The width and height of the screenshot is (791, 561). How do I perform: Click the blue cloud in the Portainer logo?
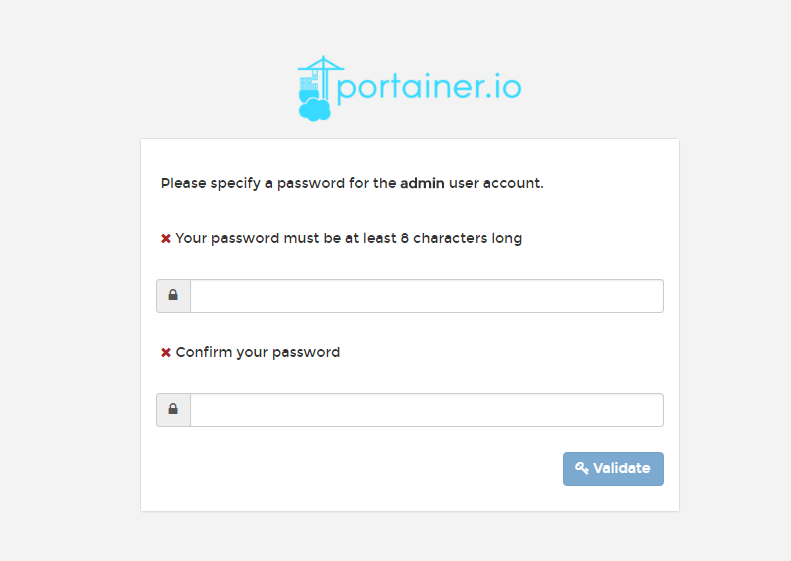tap(314, 109)
